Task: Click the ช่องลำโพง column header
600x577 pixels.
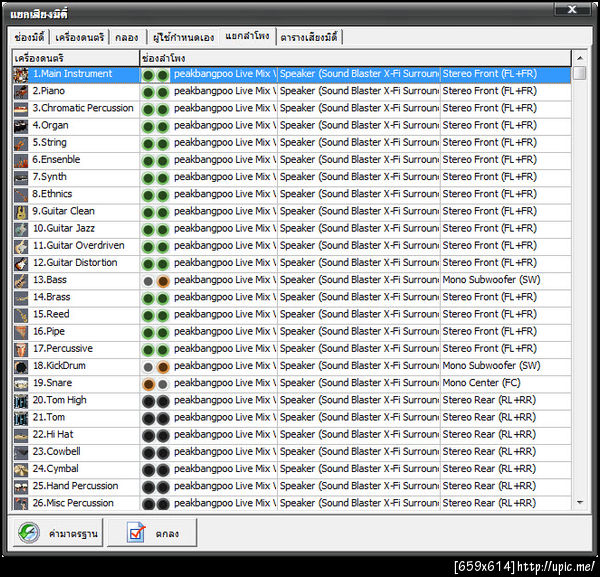Action: [355, 58]
